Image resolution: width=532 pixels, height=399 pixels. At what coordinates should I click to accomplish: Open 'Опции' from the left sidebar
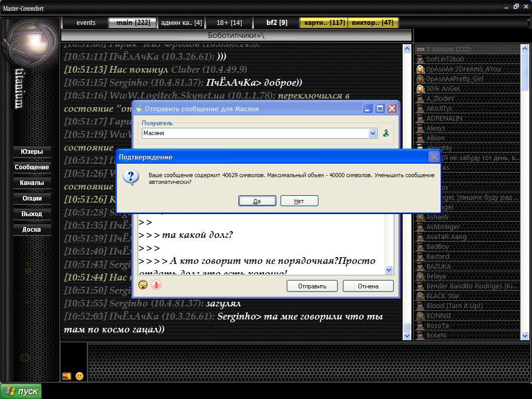[32, 198]
